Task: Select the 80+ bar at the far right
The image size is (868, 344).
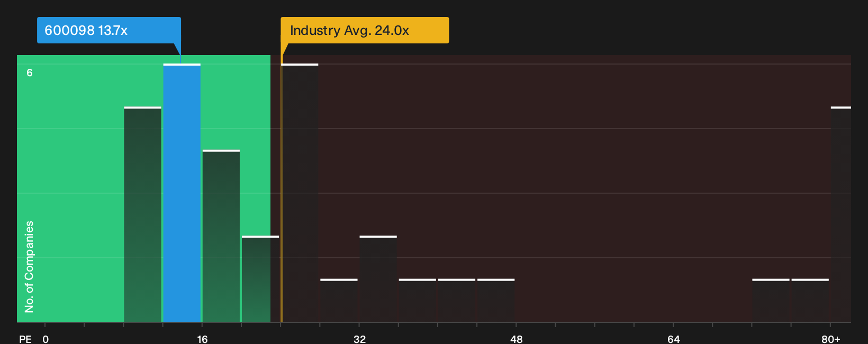Action: [x=841, y=214]
